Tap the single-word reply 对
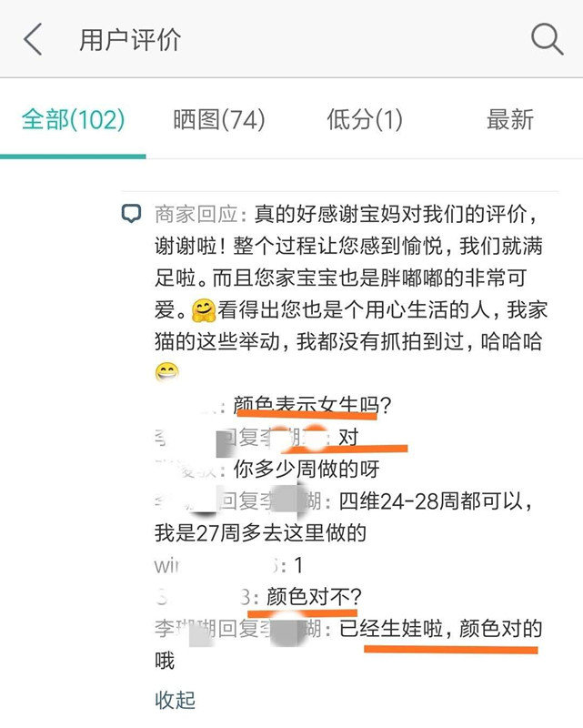 [x=348, y=438]
